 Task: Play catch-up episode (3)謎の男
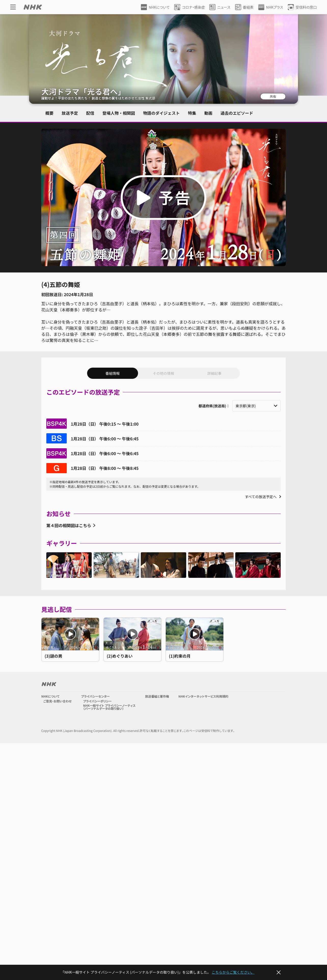click(x=70, y=634)
